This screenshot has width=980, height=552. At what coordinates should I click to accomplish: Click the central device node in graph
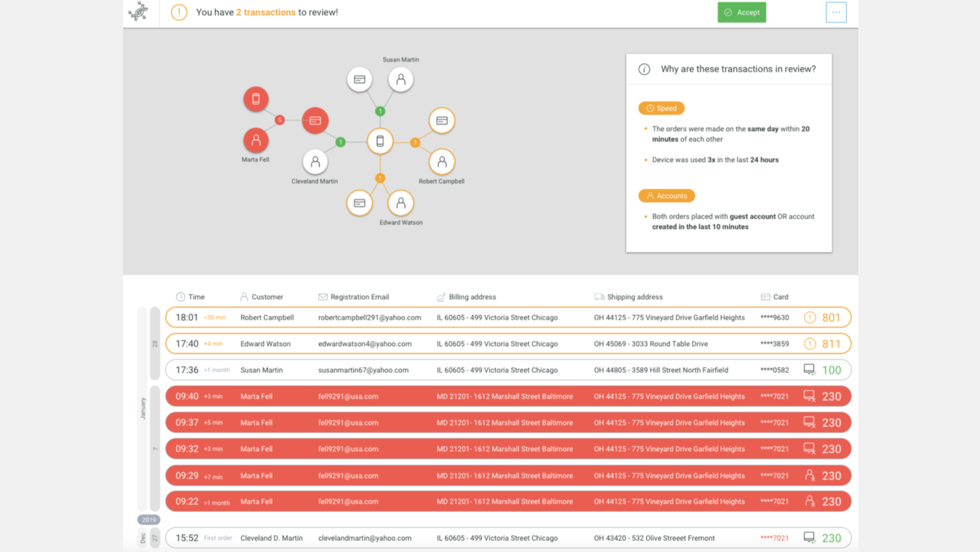pos(380,141)
